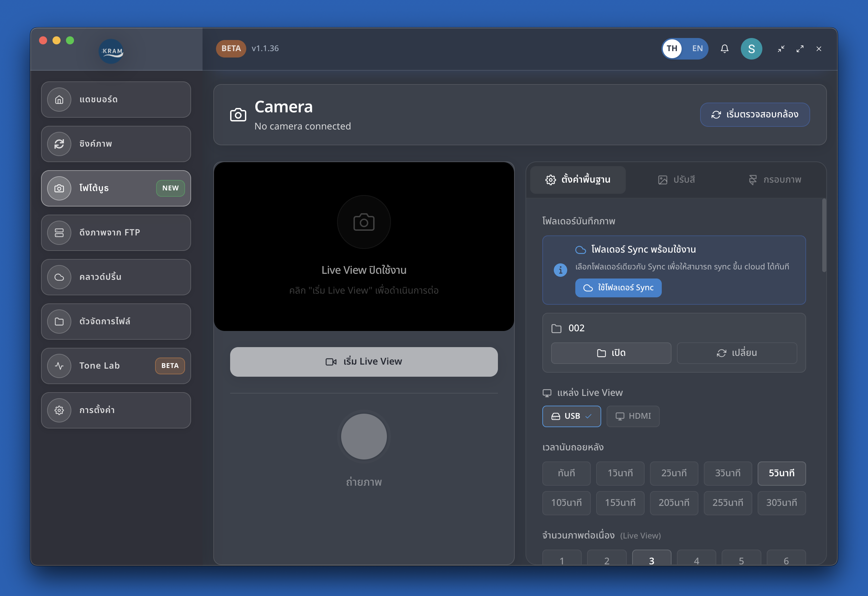The width and height of the screenshot is (868, 596).
Task: Click ใช้โฟลเดอร์ Sync button
Action: (x=618, y=288)
